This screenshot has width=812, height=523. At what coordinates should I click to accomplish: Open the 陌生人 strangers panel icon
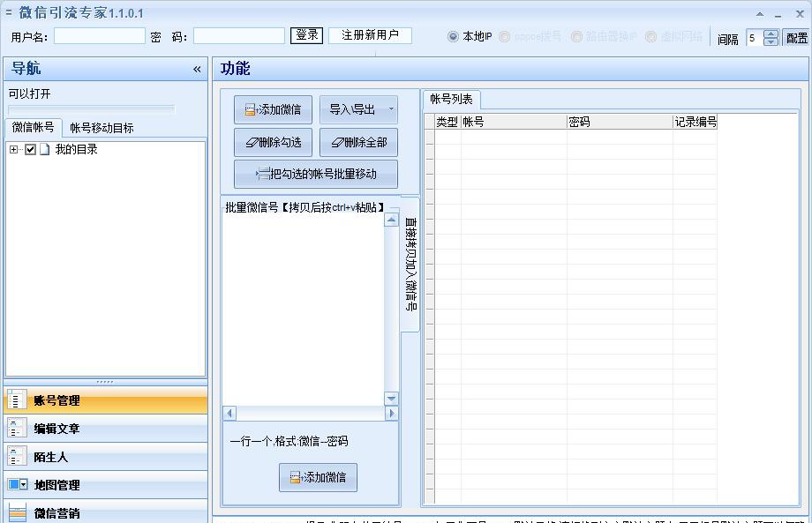point(18,457)
